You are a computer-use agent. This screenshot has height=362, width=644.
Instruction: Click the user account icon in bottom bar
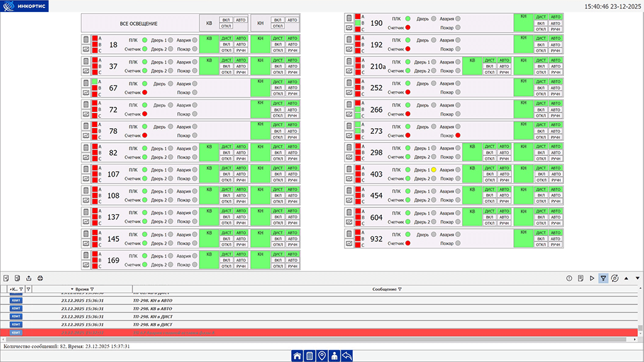[335, 356]
